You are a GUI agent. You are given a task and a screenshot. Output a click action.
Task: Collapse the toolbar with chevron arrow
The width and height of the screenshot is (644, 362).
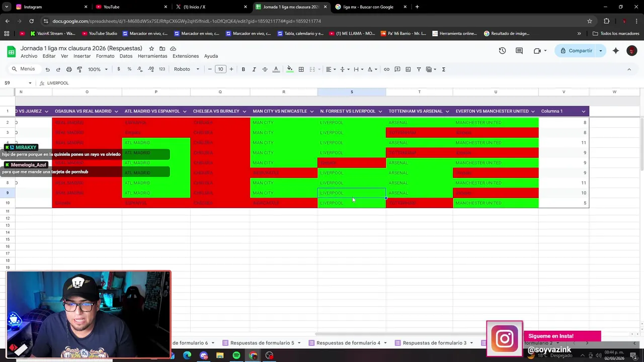pyautogui.click(x=629, y=69)
